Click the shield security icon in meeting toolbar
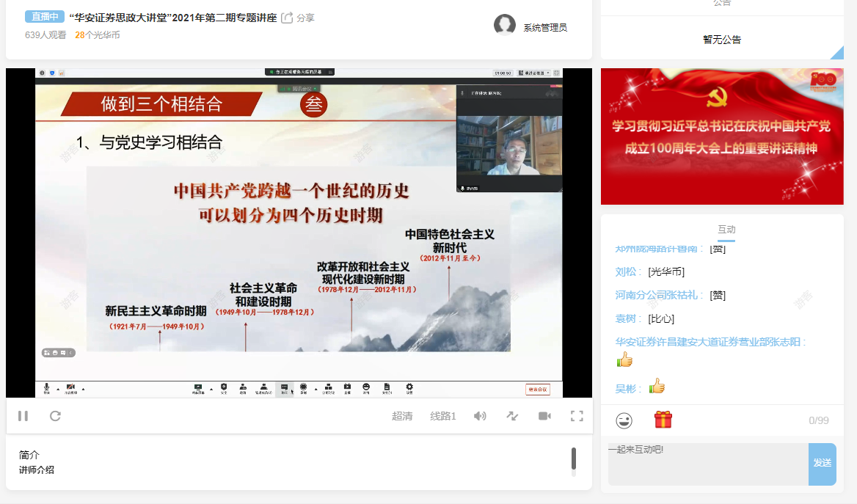857x504 pixels. tap(224, 388)
